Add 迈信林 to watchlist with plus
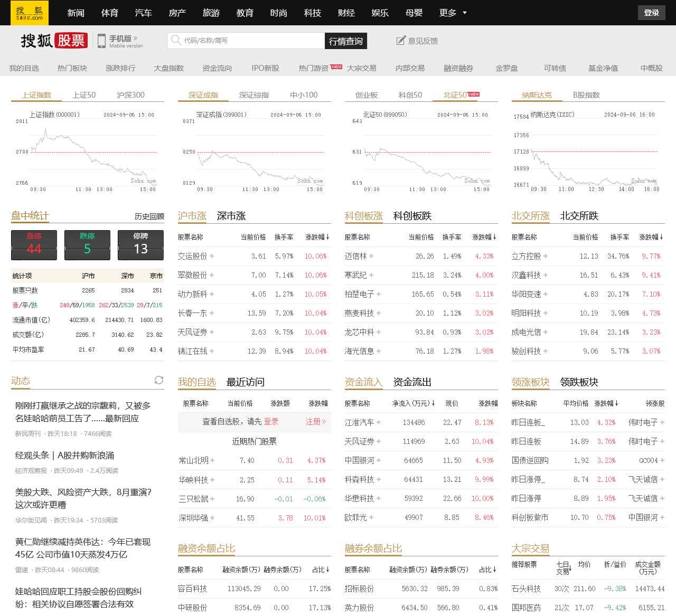This screenshot has height=616, width=676. click(371, 256)
